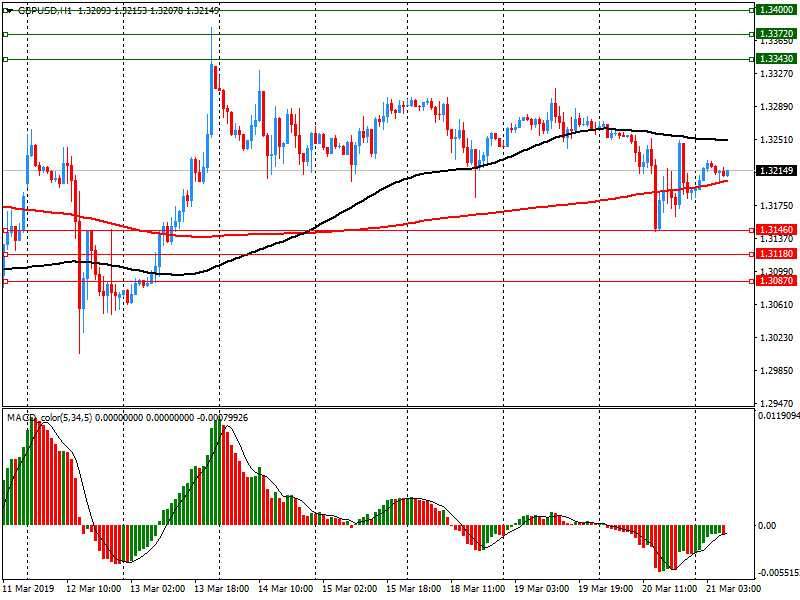Click the 0.00 MACD zero level label
Image resolution: width=800 pixels, height=600 pixels.
[x=769, y=525]
